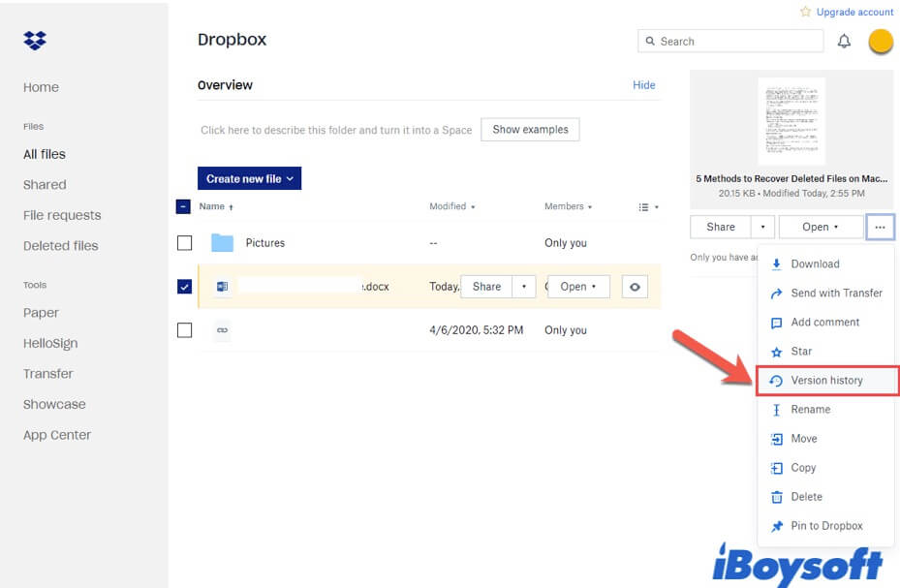This screenshot has height=588, width=900.
Task: Uncheck the selected docx file checkbox
Action: click(184, 287)
